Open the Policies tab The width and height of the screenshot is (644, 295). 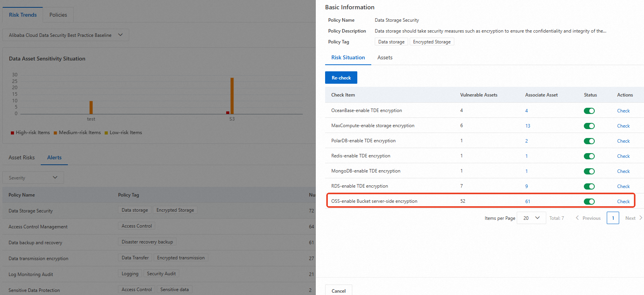coord(58,15)
